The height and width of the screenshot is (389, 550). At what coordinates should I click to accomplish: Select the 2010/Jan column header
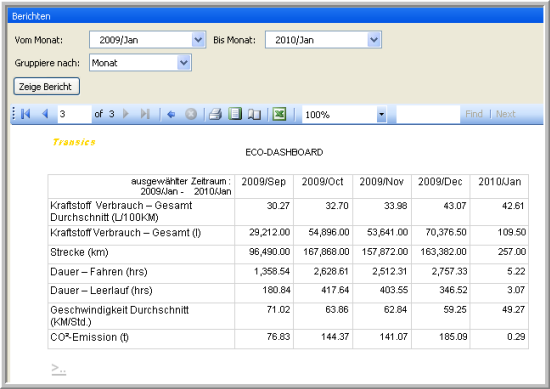click(499, 182)
